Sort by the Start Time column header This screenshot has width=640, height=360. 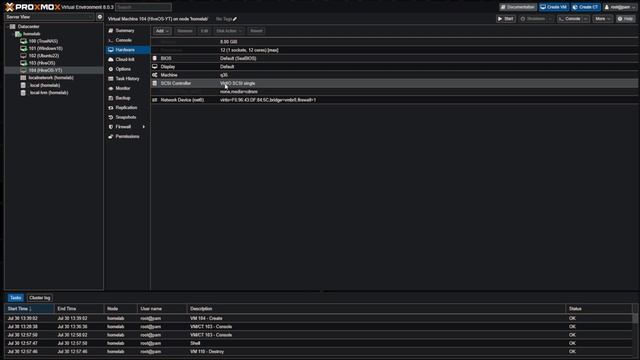click(29, 309)
